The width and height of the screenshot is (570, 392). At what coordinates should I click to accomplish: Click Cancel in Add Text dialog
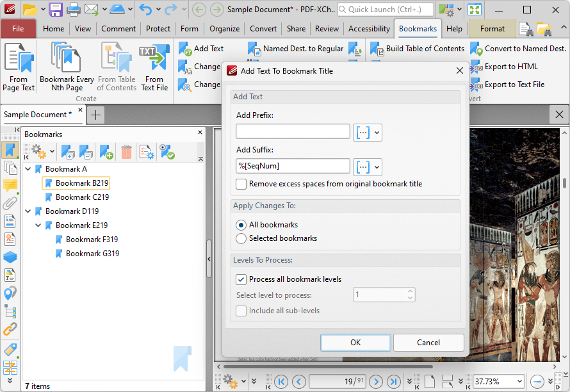(x=428, y=343)
